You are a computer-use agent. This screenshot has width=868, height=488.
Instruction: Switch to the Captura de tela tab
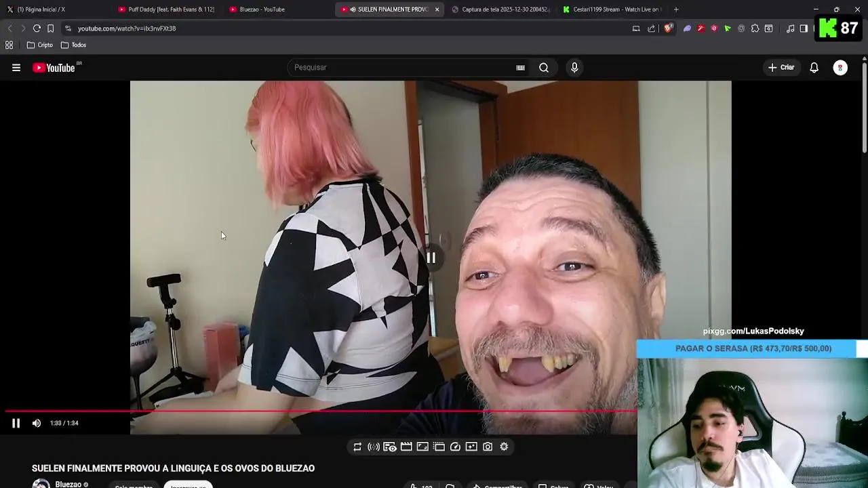click(x=500, y=9)
